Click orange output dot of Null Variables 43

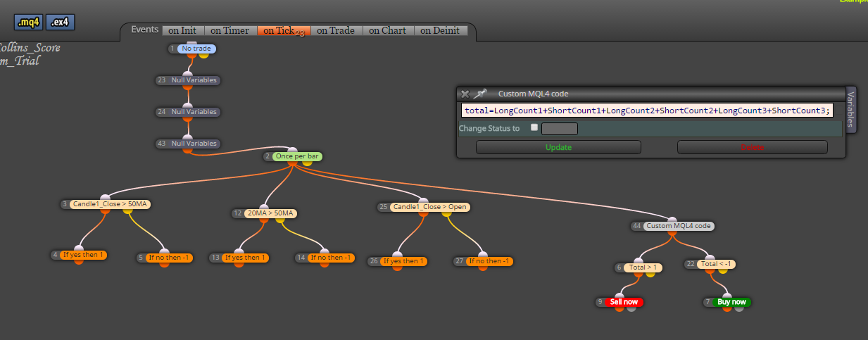187,149
